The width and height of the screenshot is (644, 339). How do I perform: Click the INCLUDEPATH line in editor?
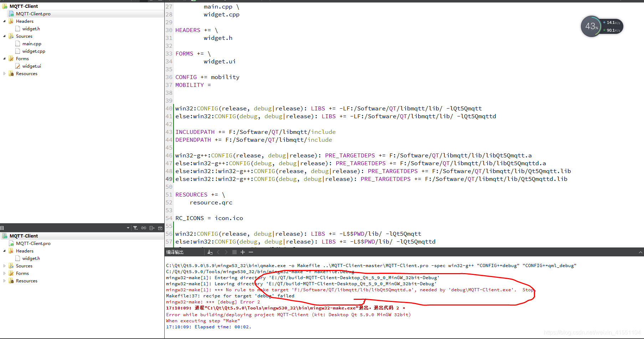pos(256,132)
